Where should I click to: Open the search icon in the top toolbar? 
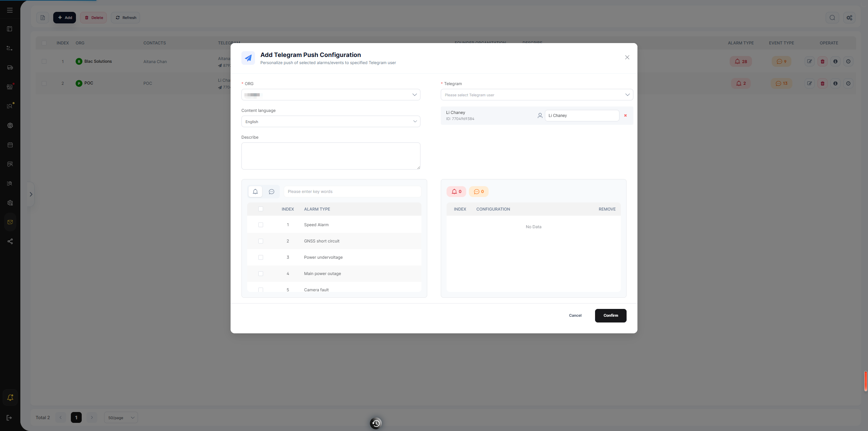tap(832, 18)
